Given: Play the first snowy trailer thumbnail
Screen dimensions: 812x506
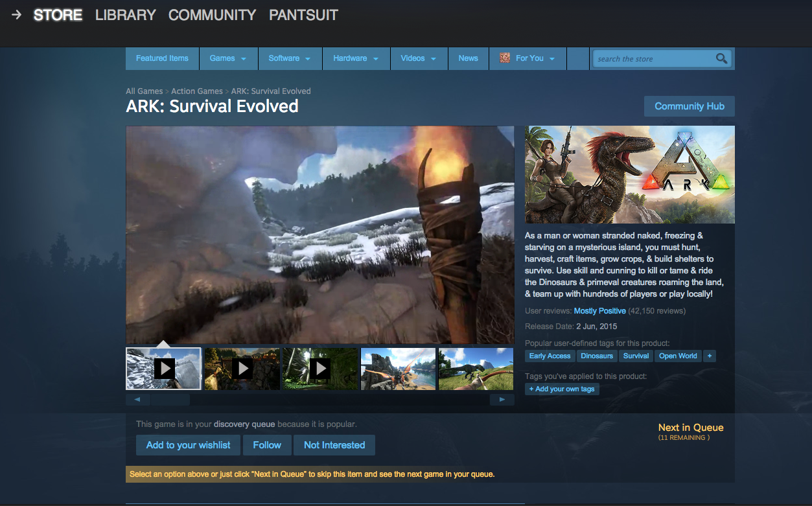Looking at the screenshot, I should click(163, 369).
